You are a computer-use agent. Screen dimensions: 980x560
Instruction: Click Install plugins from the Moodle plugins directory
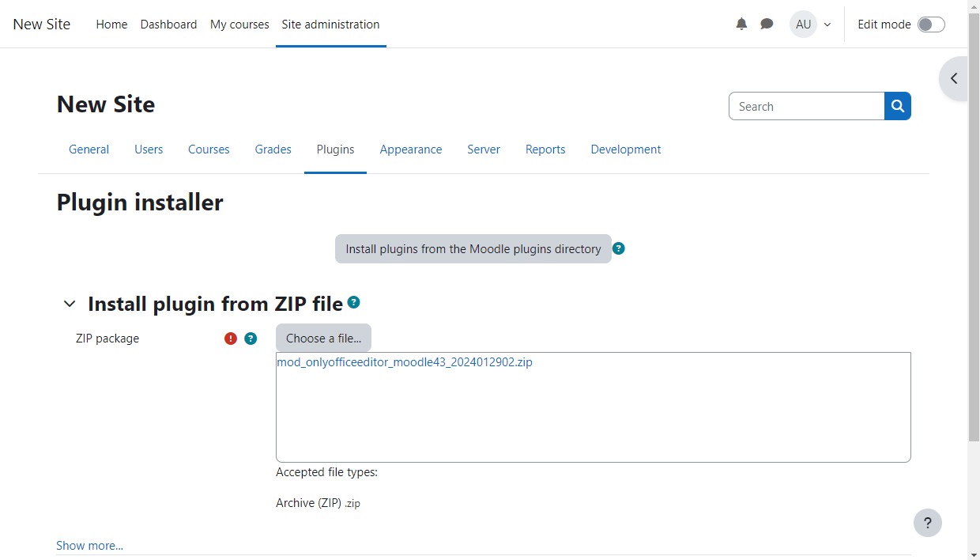pos(473,248)
